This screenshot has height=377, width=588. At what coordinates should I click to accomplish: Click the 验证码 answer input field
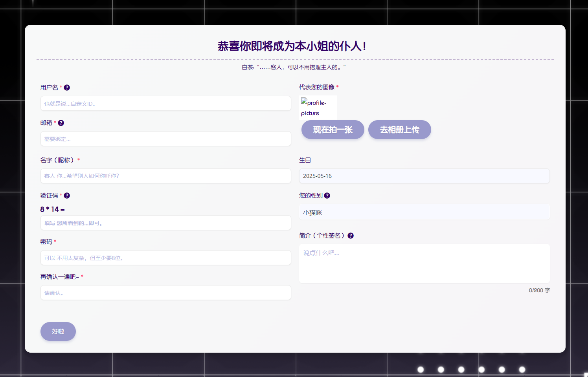coord(165,223)
